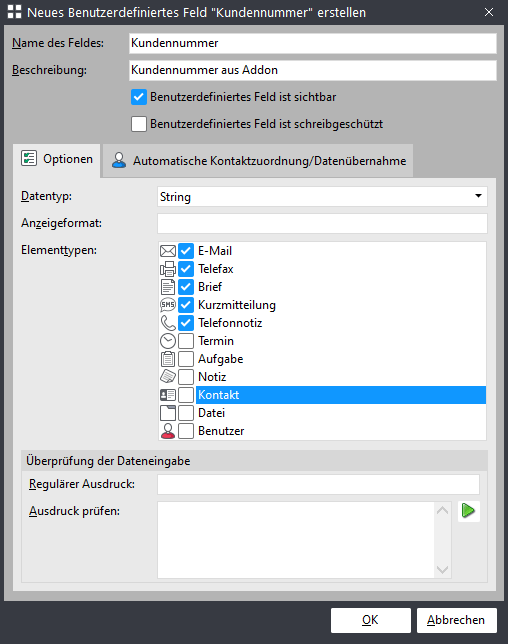This screenshot has width=508, height=644.
Task: Switch to Automatische Kontaktzuordnung/Datenübernahme tab
Action: 259,161
